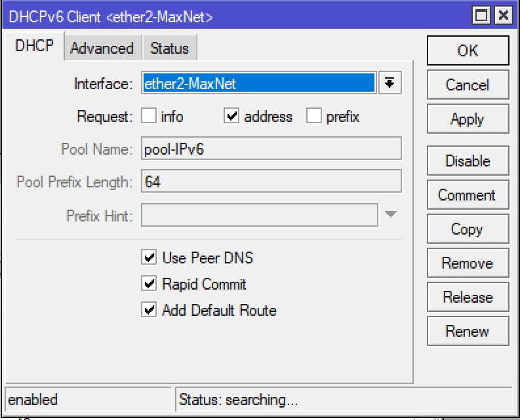Image resolution: width=520 pixels, height=420 pixels.
Task: Close the DHCPv6 Client window
Action: click(x=504, y=15)
